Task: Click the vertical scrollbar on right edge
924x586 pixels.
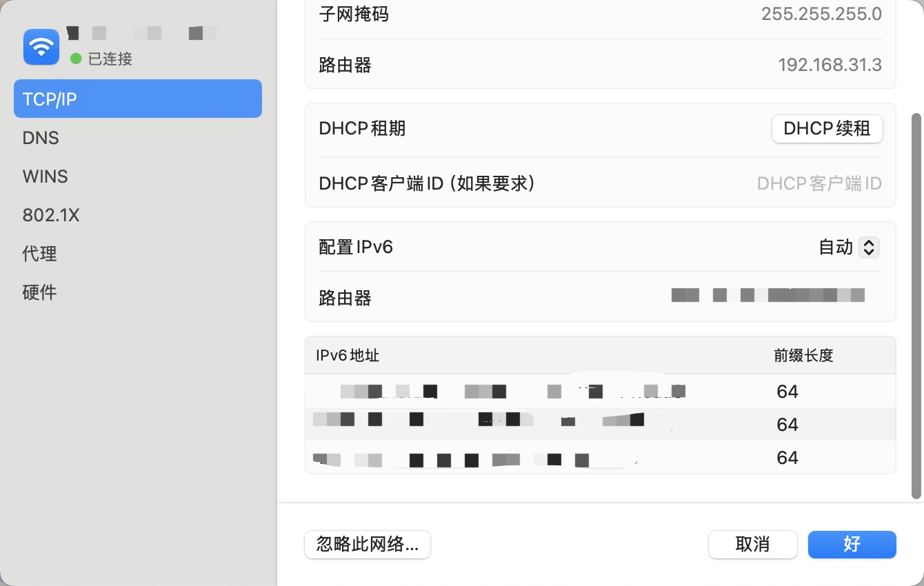Action: pyautogui.click(x=916, y=303)
